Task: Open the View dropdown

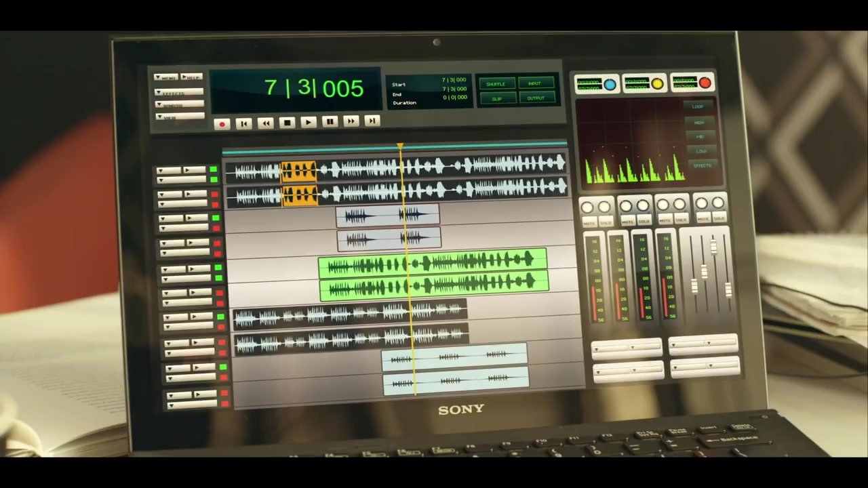Action: (179, 117)
